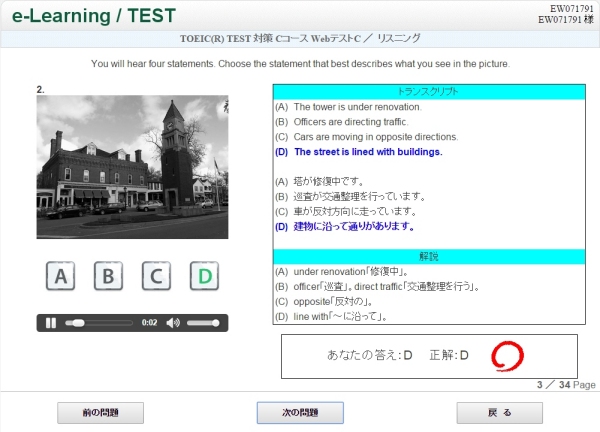Select answer choice A

[x=60, y=276]
